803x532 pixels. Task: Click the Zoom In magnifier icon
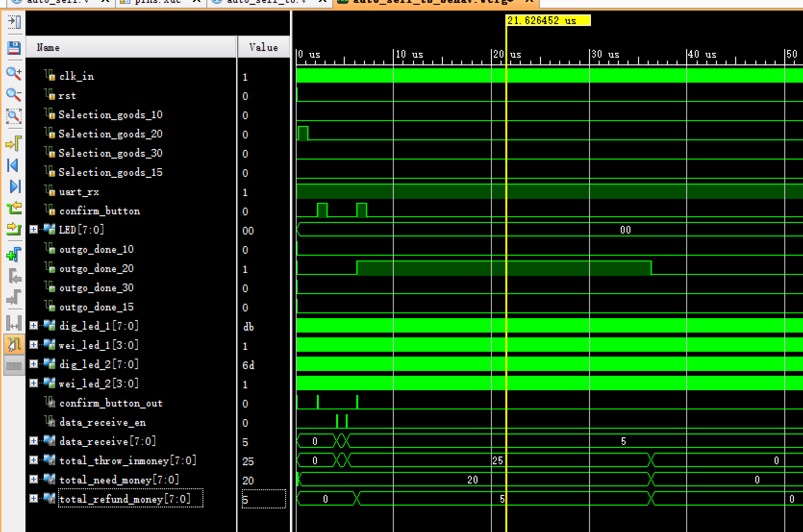(x=13, y=73)
